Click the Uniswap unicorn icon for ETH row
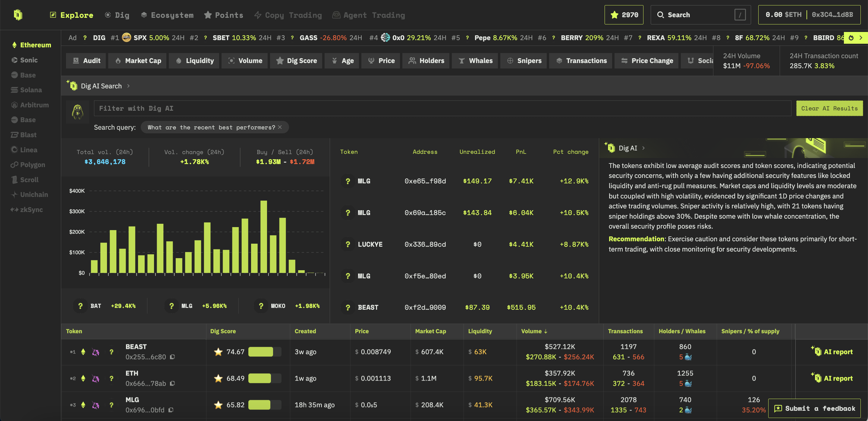The width and height of the screenshot is (868, 421). tap(96, 378)
